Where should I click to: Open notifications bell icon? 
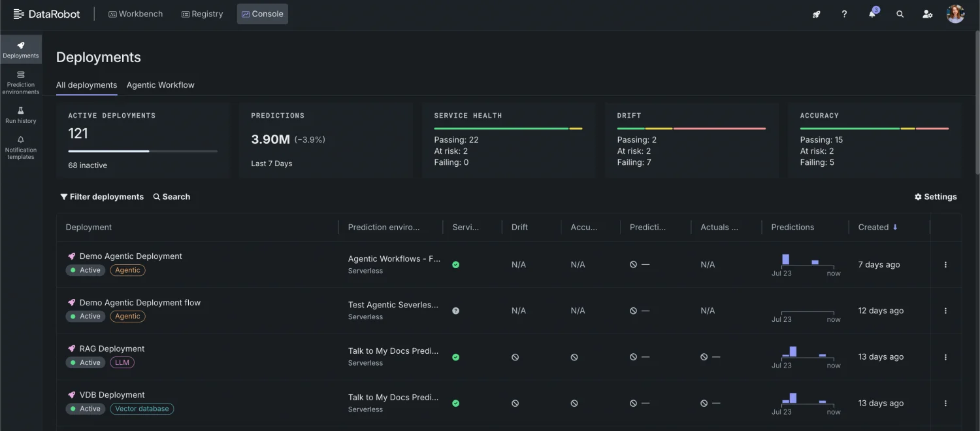coord(872,14)
